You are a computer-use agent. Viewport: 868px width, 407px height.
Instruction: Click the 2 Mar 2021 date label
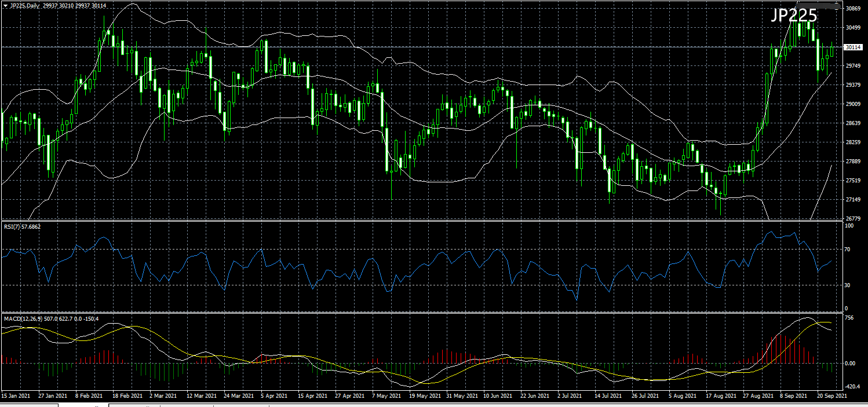coord(163,396)
